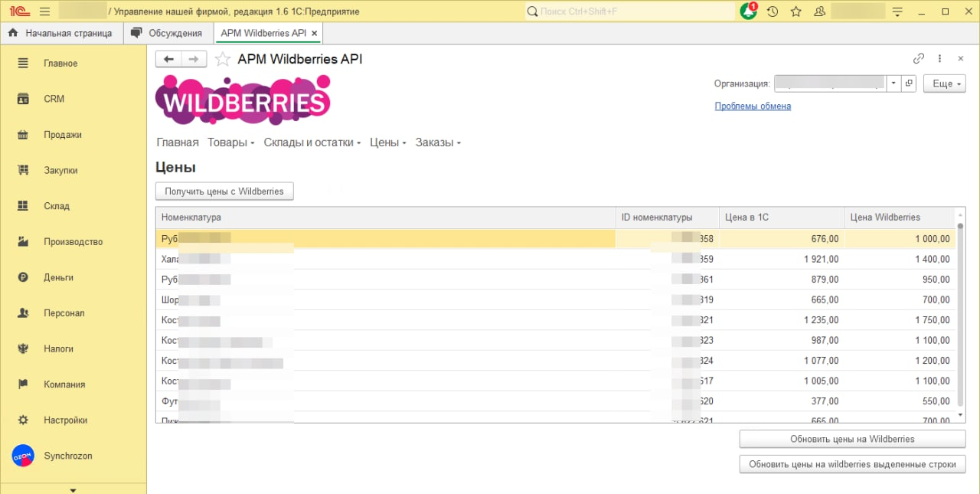Screen dimensions: 980x494
Task: Expand the Цены menu
Action: click(388, 142)
